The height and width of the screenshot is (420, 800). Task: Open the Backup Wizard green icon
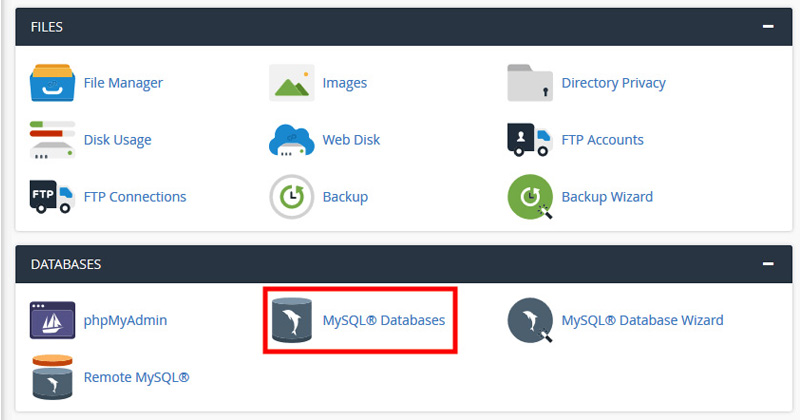pyautogui.click(x=530, y=196)
